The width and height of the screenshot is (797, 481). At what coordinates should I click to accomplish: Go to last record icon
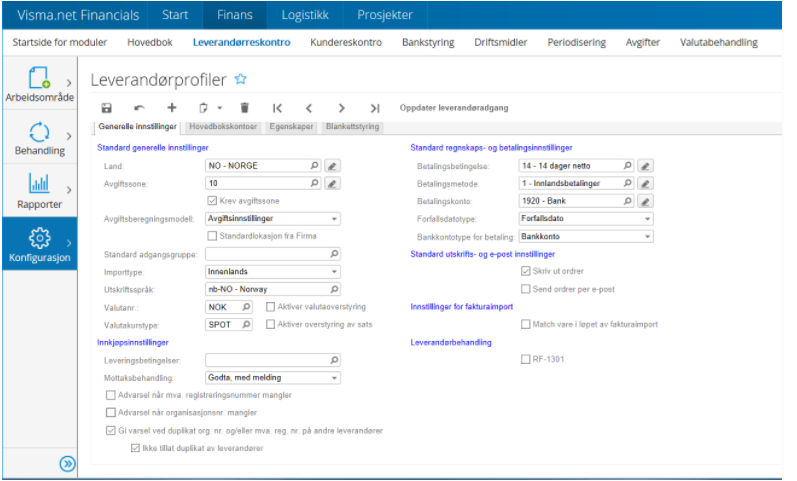375,108
